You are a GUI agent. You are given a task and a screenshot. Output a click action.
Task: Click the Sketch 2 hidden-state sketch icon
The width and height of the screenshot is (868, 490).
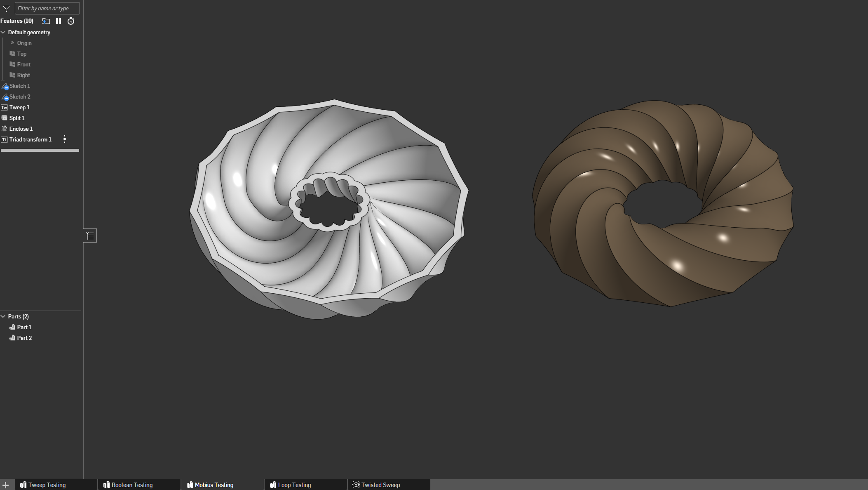click(x=5, y=97)
